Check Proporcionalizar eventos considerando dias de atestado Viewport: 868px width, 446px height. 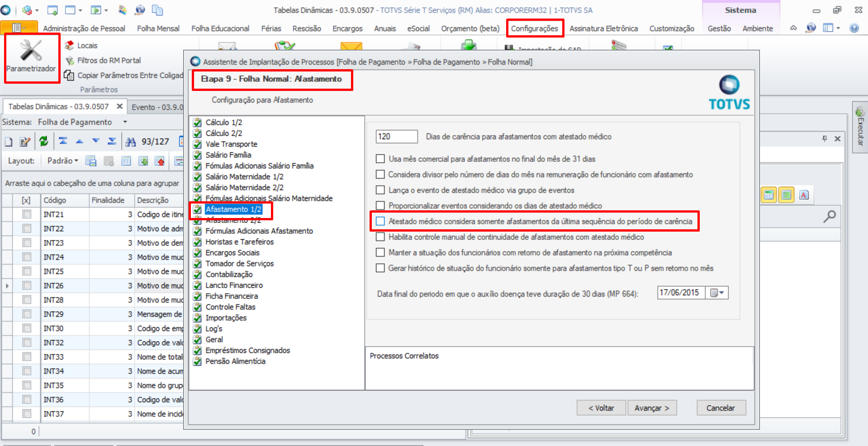(x=380, y=205)
